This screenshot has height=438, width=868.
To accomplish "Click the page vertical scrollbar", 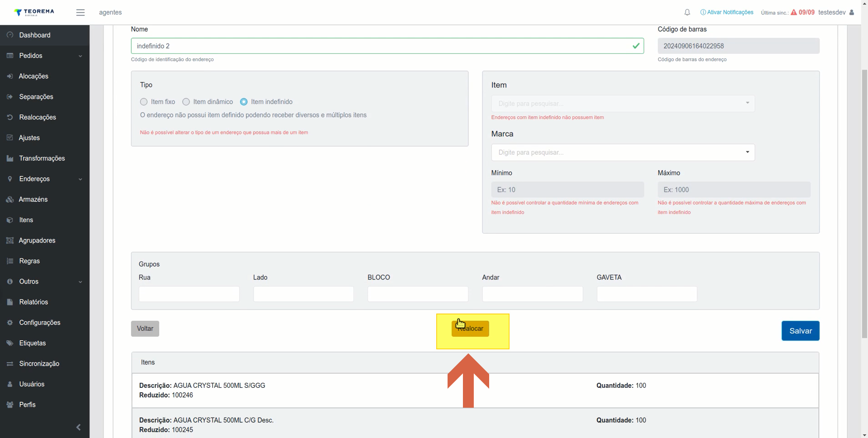I will 864,204.
